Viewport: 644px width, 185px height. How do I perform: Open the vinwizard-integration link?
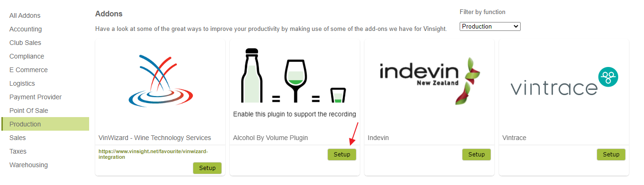click(153, 154)
